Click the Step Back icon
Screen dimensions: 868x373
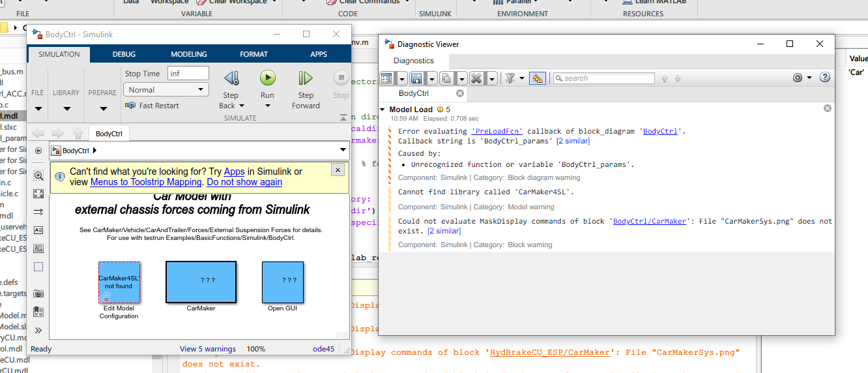click(x=231, y=79)
